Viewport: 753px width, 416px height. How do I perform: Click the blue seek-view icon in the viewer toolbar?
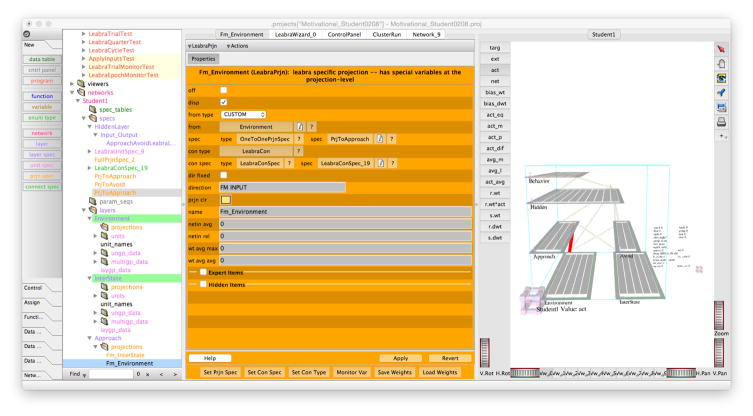coord(721,93)
